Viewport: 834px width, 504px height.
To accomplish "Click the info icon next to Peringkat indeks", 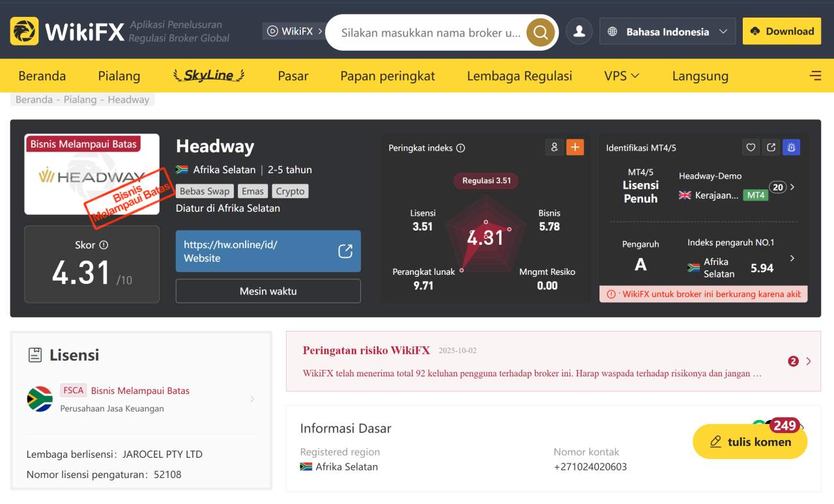I will point(461,148).
